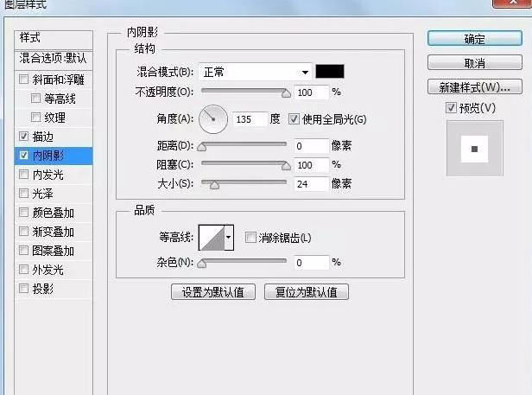This screenshot has width=532, height=395.
Task: Toggle the 使用全局光 checkbox
Action: point(294,119)
